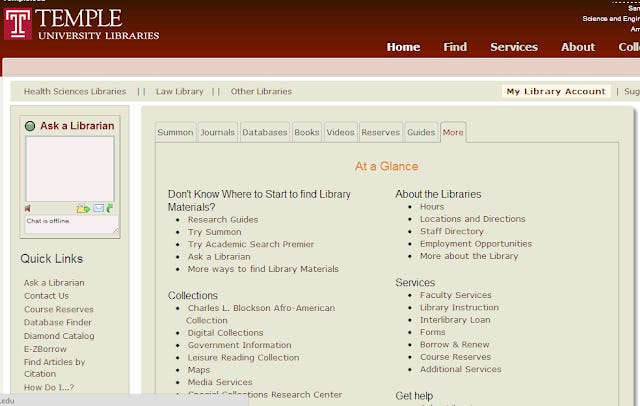Open the Interlibrary Loan link

(455, 320)
